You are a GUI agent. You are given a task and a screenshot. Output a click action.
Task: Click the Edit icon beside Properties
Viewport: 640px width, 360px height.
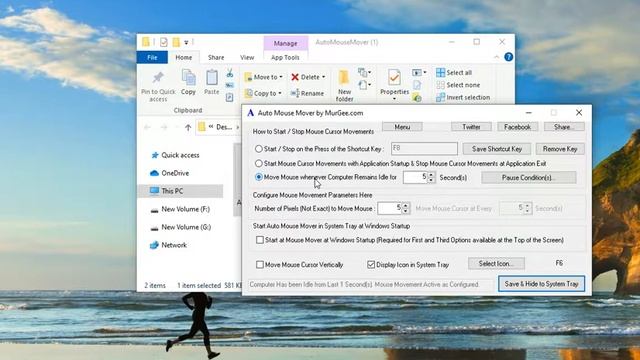tap(417, 85)
